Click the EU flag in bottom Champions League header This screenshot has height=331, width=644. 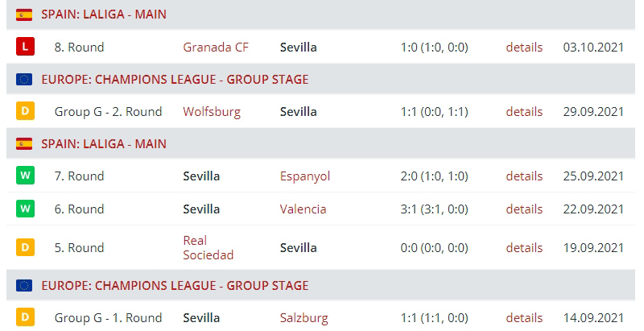[x=24, y=285]
